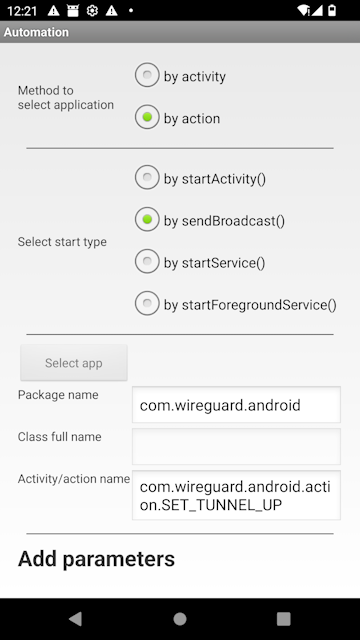360x640 pixels.
Task: Edit the Activity/action name field
Action: [x=236, y=495]
